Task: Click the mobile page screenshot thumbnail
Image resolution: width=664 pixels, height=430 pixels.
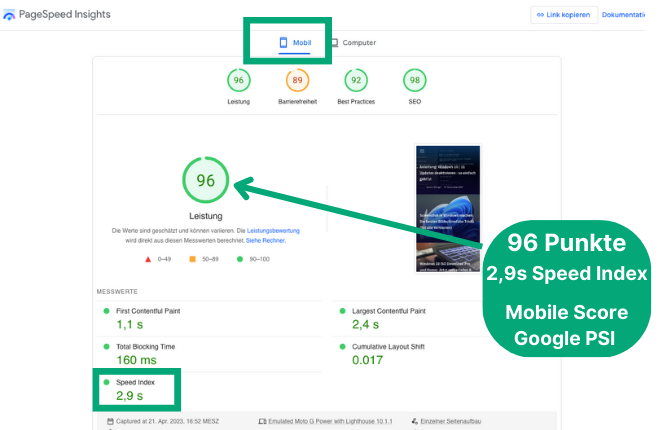Action: tap(448, 209)
